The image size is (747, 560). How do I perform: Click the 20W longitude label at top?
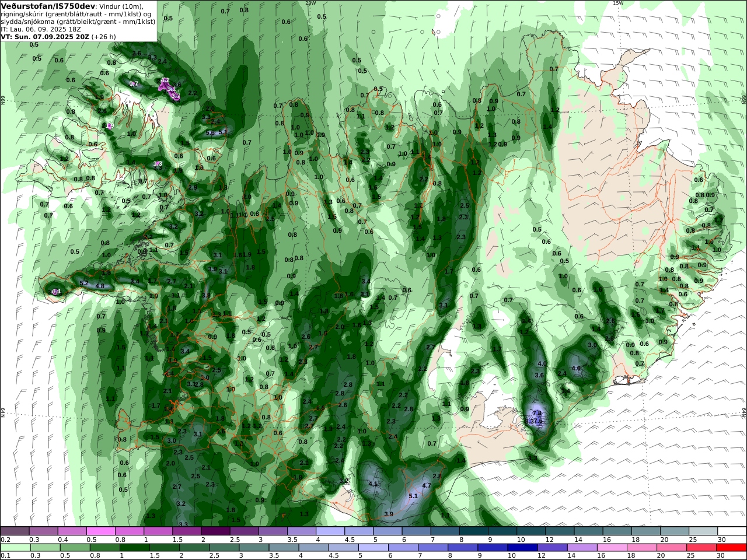(x=310, y=3)
